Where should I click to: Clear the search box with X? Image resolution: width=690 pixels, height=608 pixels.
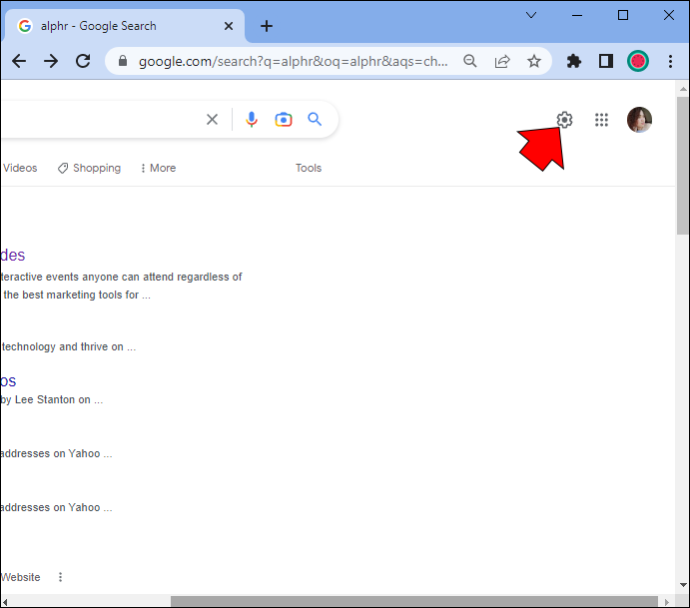[212, 119]
